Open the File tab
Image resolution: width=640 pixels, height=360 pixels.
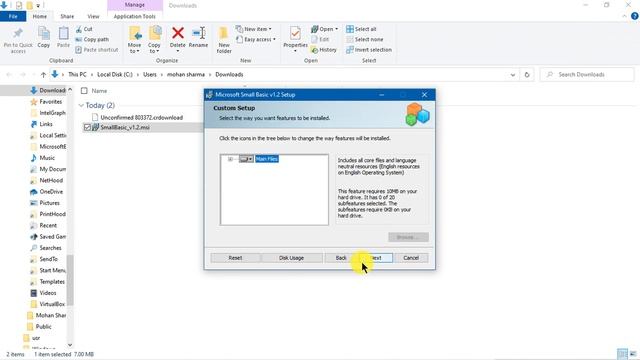tap(13, 16)
